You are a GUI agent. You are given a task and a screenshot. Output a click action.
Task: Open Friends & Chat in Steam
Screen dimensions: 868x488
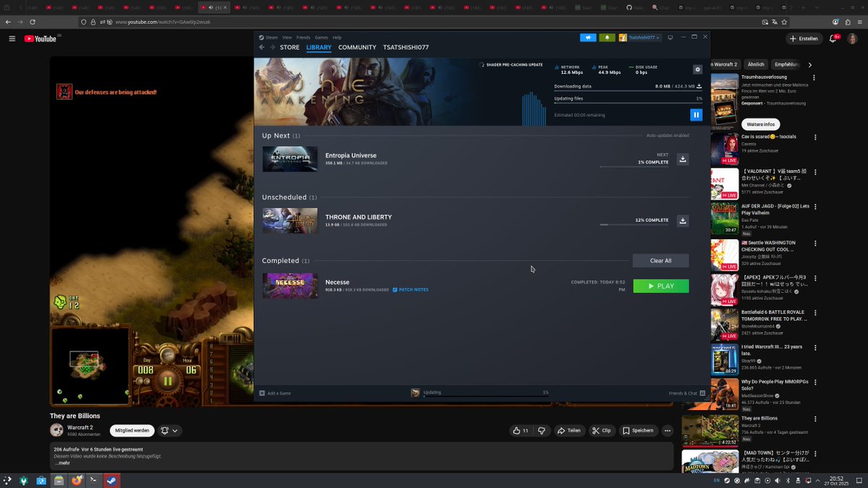tap(686, 393)
